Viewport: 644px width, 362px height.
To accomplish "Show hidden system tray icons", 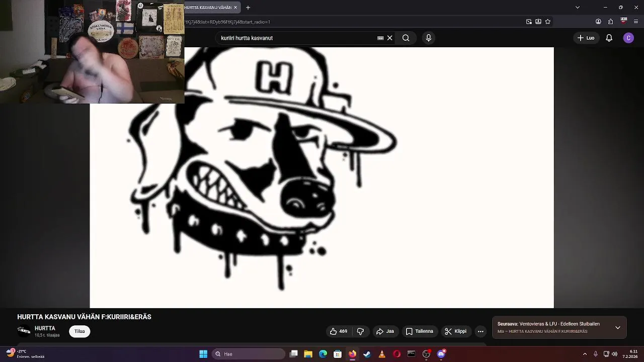I will point(585,354).
